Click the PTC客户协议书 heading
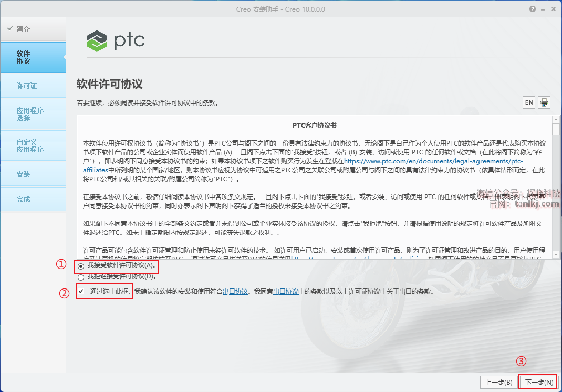The width and height of the screenshot is (562, 392). pos(314,126)
